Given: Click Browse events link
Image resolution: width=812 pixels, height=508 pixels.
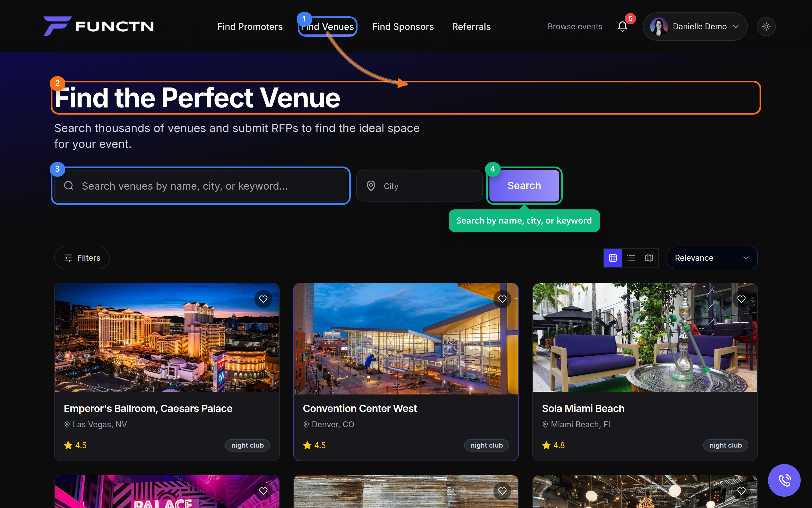Looking at the screenshot, I should (x=575, y=27).
